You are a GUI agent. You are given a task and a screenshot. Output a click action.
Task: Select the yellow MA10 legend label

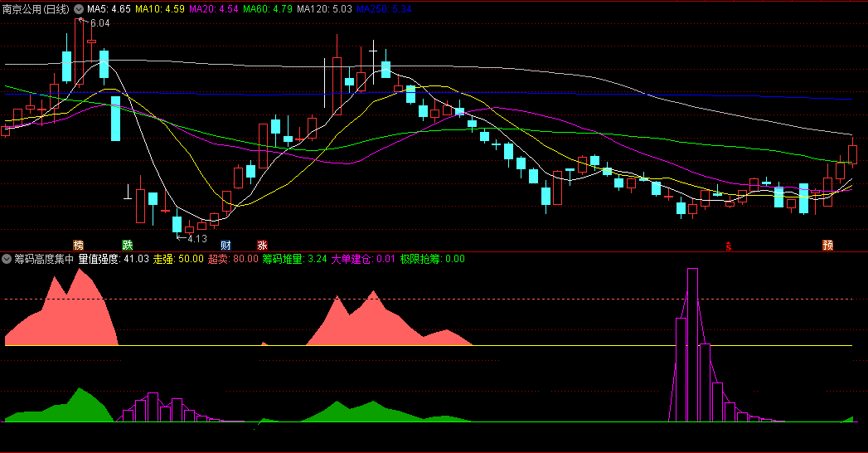(160, 9)
